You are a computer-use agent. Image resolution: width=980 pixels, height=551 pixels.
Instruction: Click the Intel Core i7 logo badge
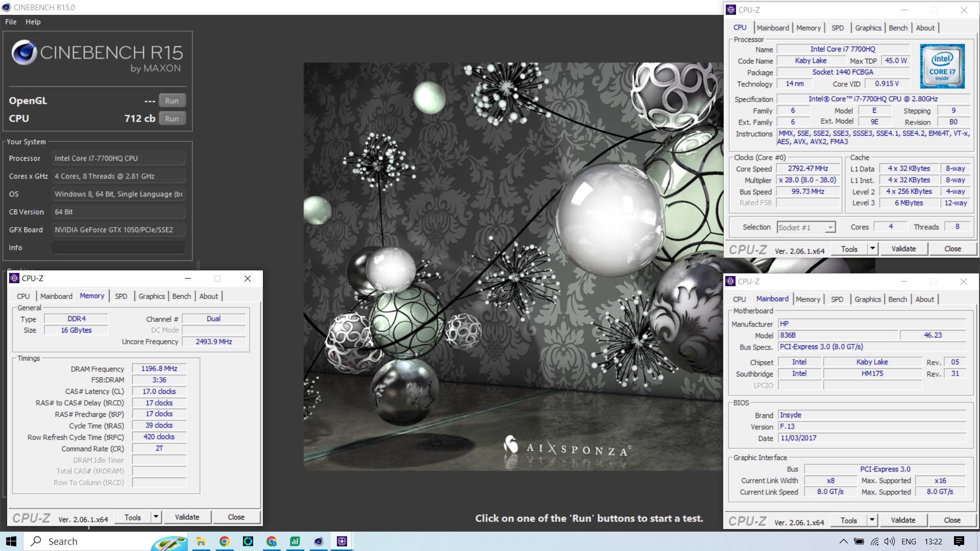coord(942,66)
